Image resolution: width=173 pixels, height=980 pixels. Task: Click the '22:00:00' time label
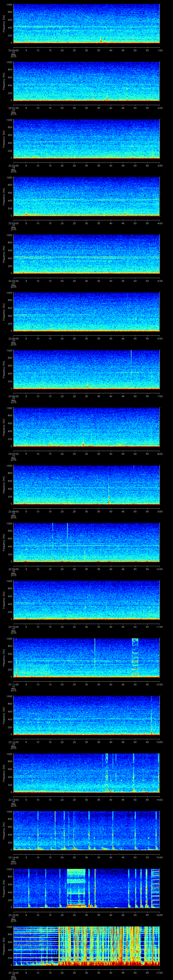[13, 50]
